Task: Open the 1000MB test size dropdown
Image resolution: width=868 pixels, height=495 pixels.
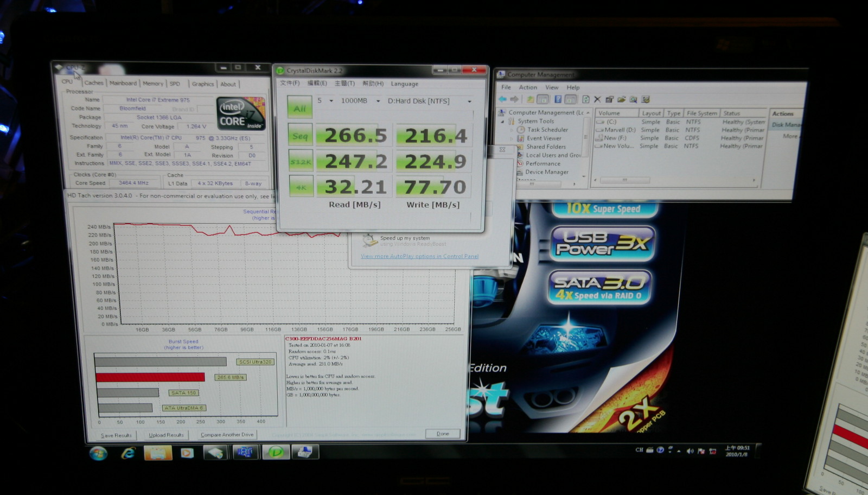Action: tap(360, 101)
